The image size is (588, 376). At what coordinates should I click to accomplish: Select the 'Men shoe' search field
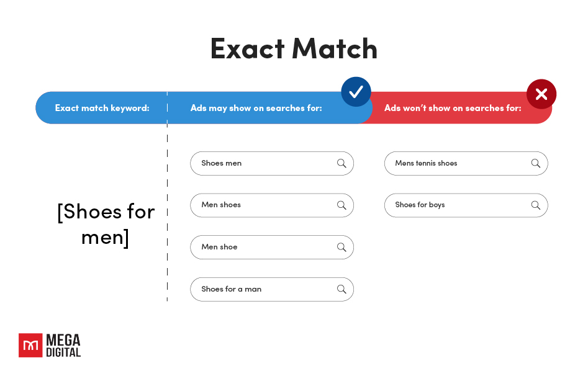point(272,247)
